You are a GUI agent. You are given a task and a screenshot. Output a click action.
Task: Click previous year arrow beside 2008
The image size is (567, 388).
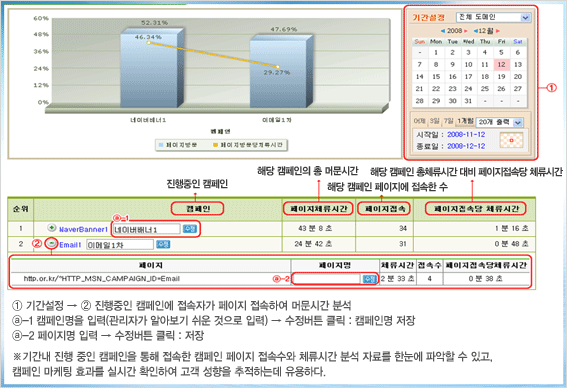click(x=443, y=31)
